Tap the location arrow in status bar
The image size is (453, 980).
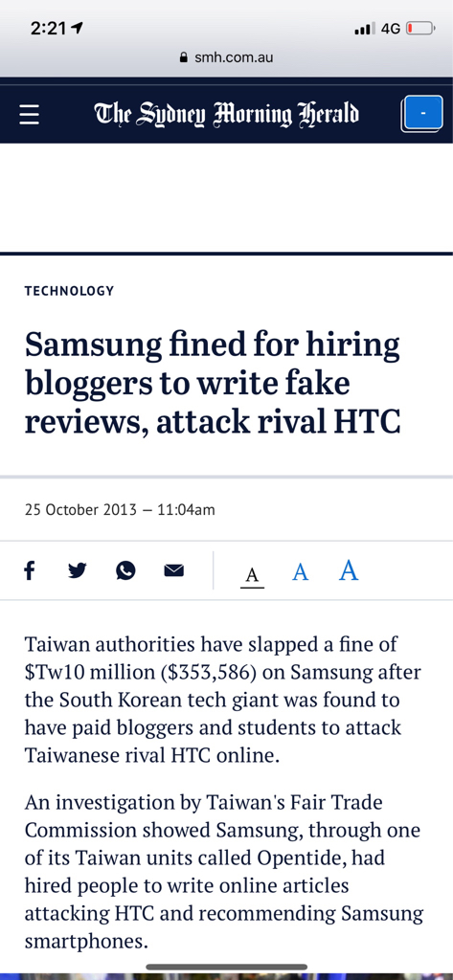click(x=79, y=28)
